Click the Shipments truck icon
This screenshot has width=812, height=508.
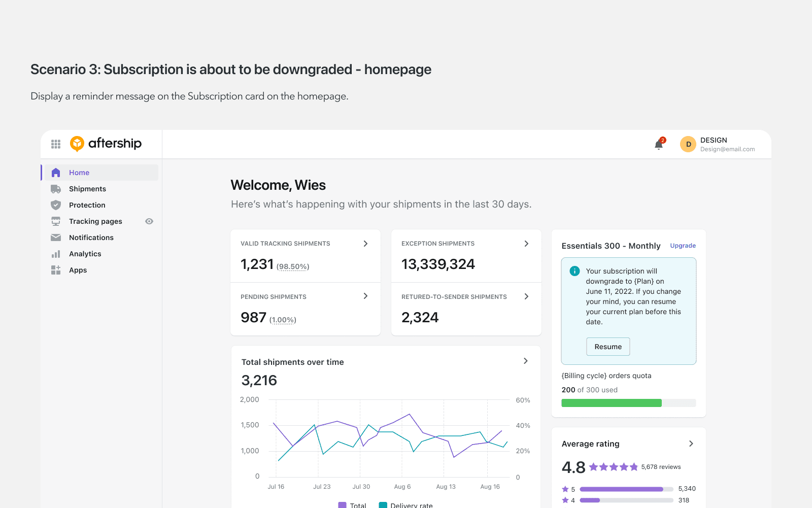[56, 189]
